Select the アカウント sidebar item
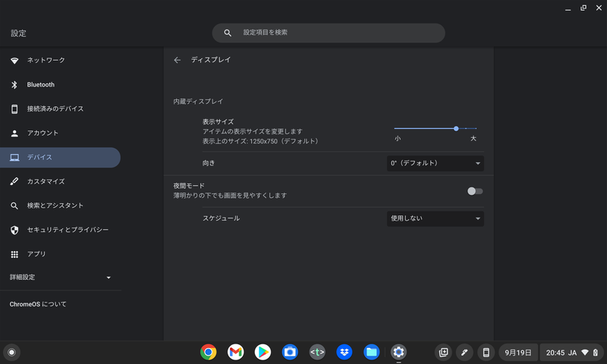This screenshot has height=364, width=607. [60, 133]
